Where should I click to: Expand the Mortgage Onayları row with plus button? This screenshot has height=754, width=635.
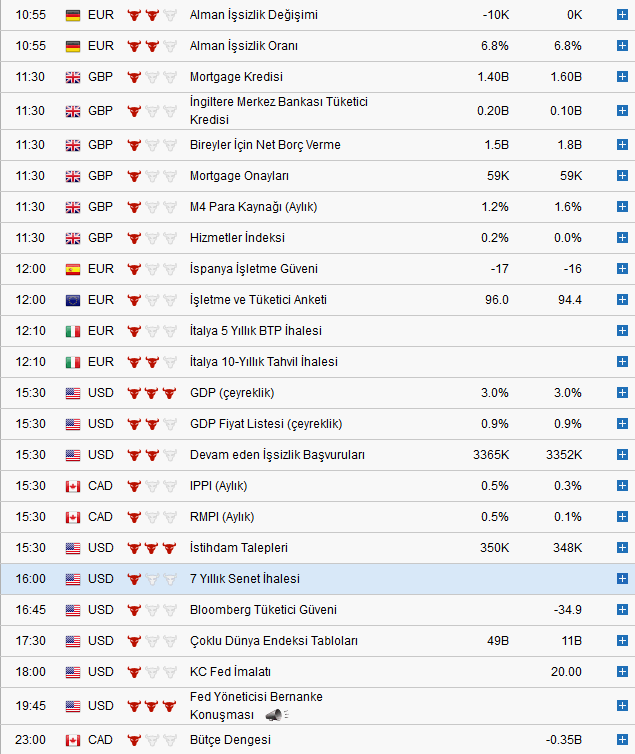point(622,176)
